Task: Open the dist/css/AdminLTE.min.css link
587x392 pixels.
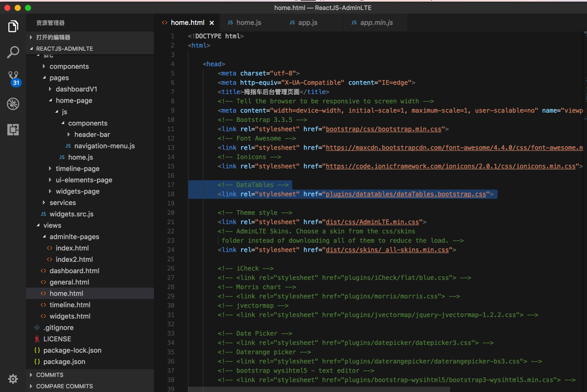Action: [372, 222]
